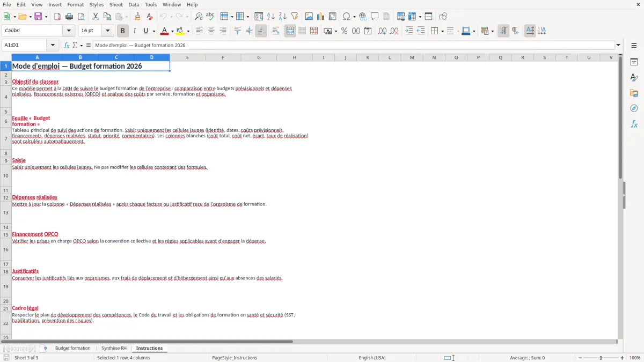The width and height of the screenshot is (644, 362).
Task: Click the equals Formula icon
Action: 89,45
